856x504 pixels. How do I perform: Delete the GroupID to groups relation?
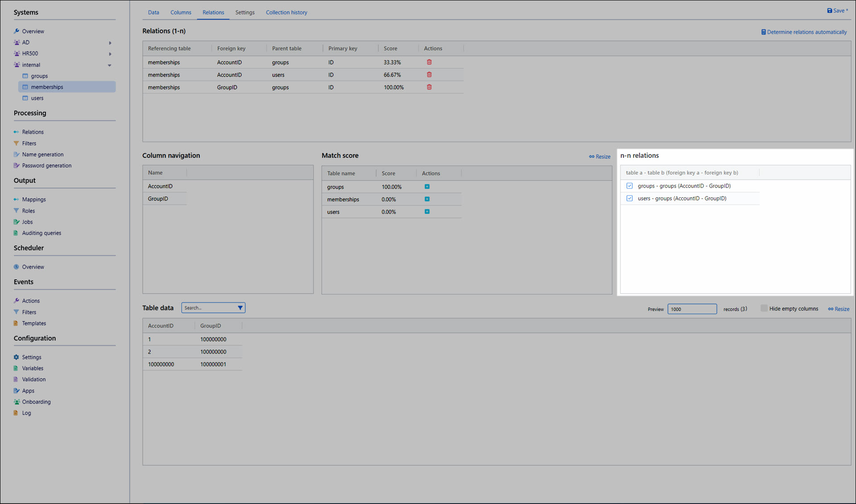coord(429,87)
